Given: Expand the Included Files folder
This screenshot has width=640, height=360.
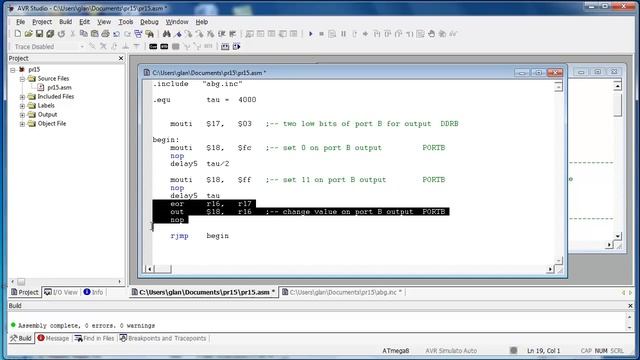Looking at the screenshot, I should point(22,97).
